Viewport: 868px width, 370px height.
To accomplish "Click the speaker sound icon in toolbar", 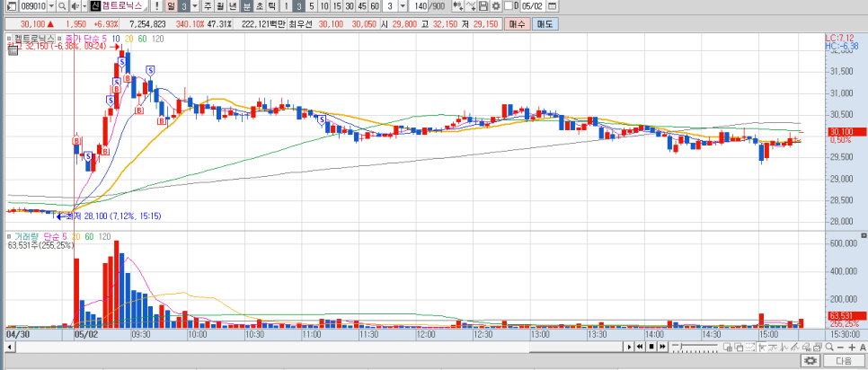I will [75, 6].
